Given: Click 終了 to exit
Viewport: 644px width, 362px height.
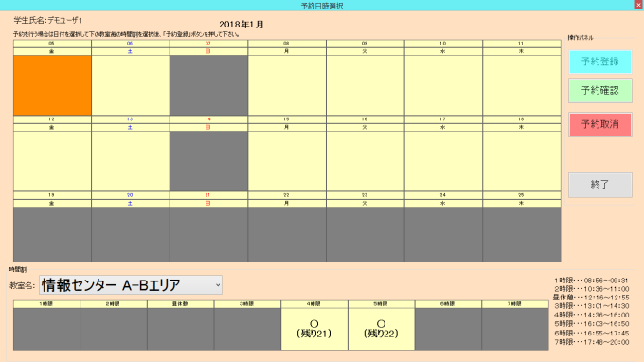Looking at the screenshot, I should click(x=600, y=185).
